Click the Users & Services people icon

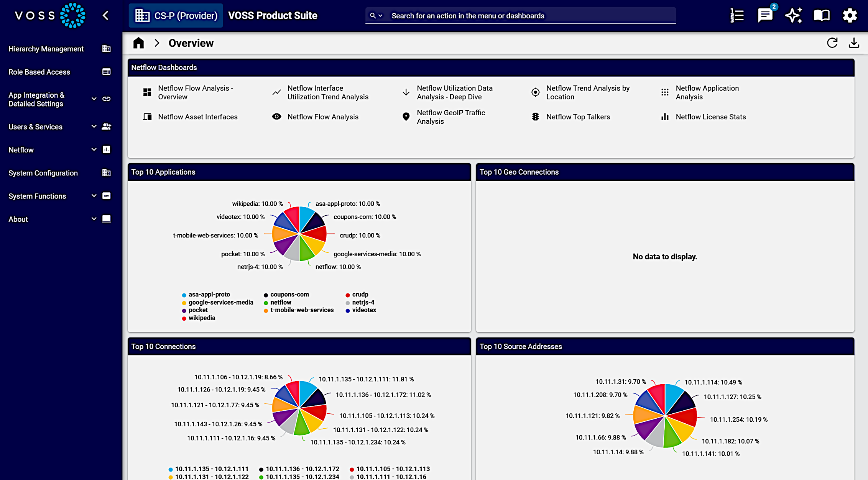click(x=107, y=126)
